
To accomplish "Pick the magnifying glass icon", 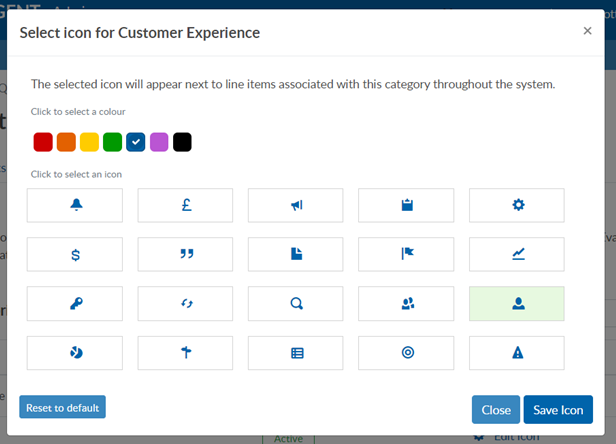I will point(296,303).
